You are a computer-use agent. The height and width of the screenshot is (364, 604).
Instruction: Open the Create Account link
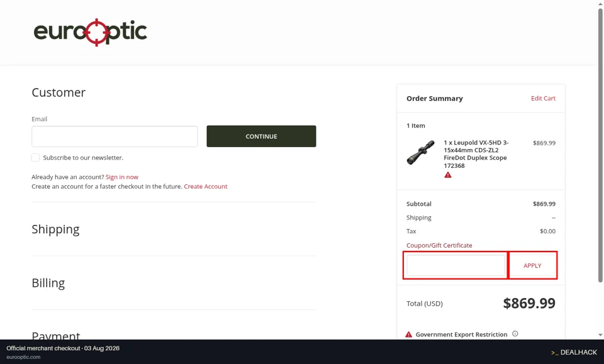pos(206,186)
